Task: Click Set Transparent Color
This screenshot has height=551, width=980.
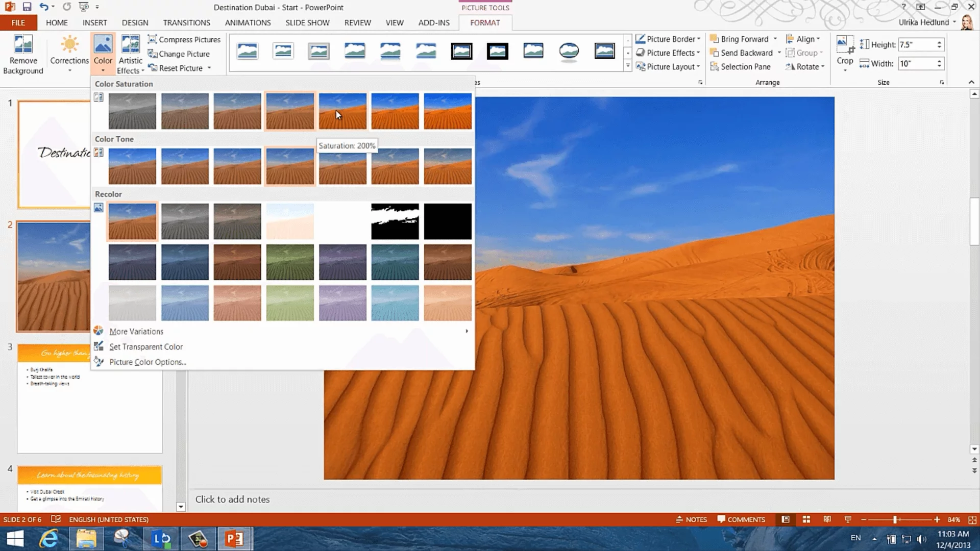Action: (x=146, y=347)
